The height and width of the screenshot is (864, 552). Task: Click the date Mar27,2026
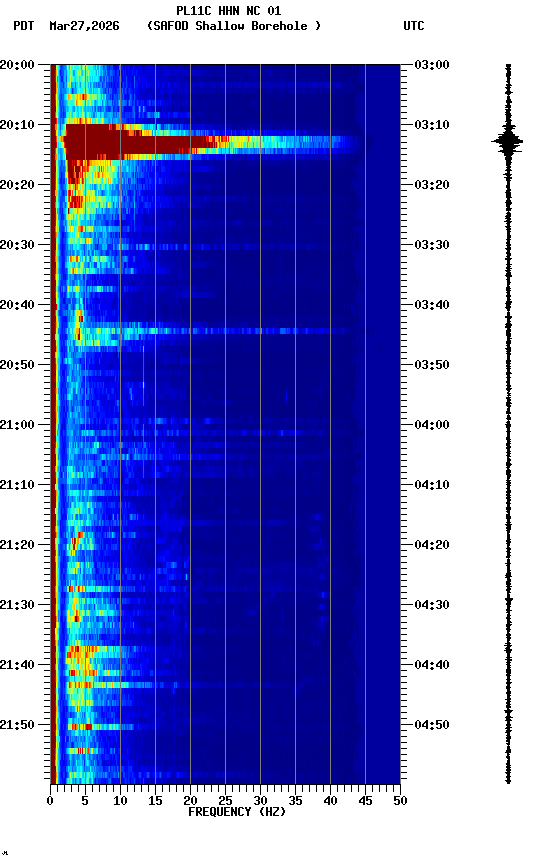point(84,26)
